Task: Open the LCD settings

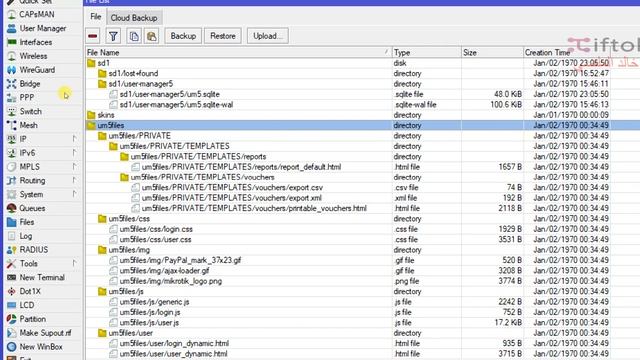Action: [27, 305]
